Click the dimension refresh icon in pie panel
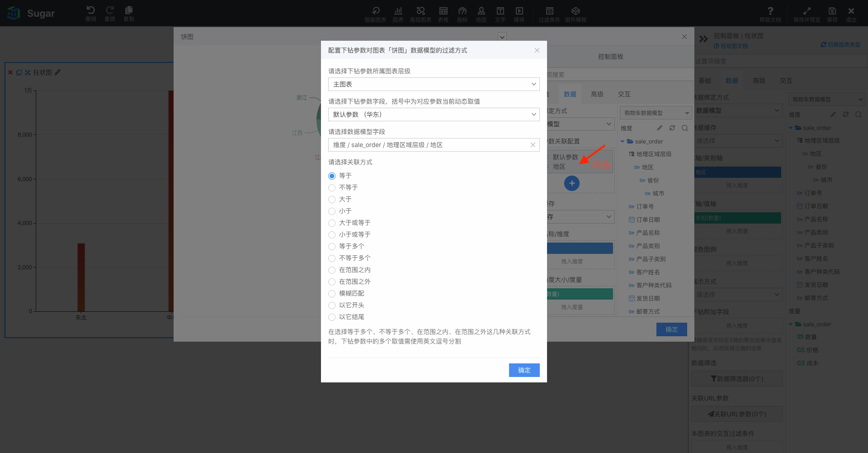The image size is (868, 453). click(x=672, y=128)
